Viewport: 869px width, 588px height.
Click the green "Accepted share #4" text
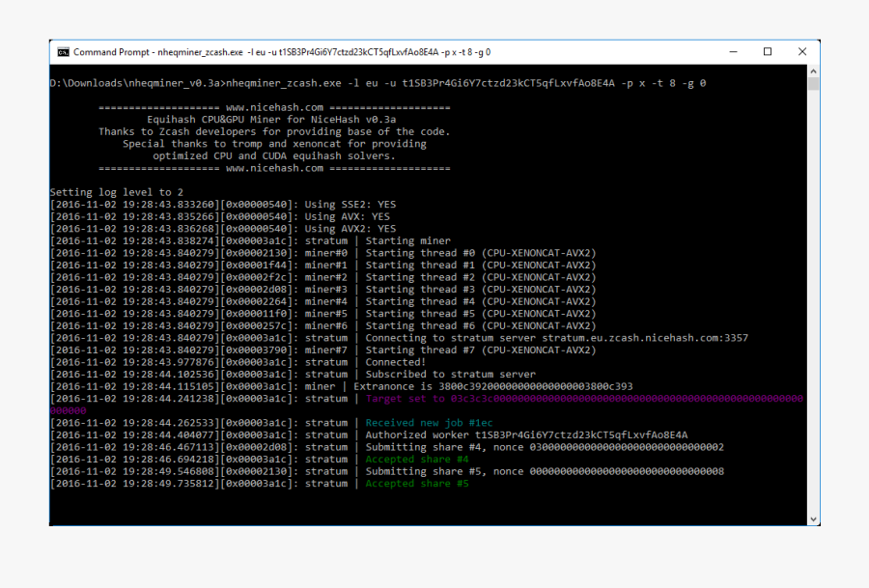click(x=416, y=460)
